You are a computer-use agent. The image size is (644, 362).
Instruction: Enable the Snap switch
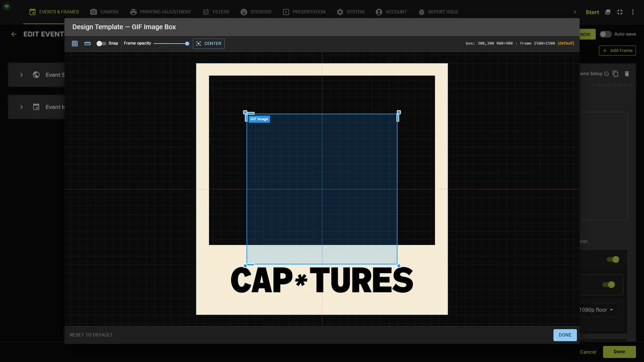[101, 43]
